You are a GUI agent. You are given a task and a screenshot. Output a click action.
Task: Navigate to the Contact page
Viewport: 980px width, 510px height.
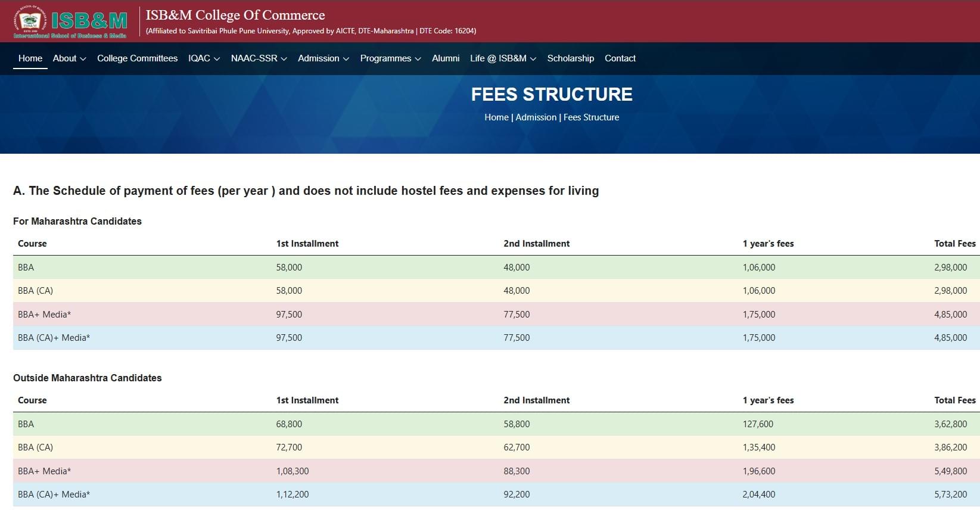click(x=620, y=58)
